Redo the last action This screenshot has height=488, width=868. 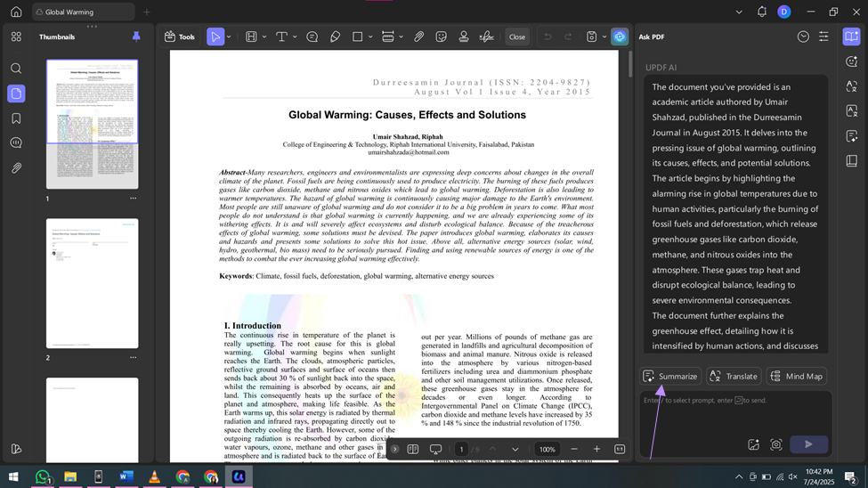click(x=568, y=37)
